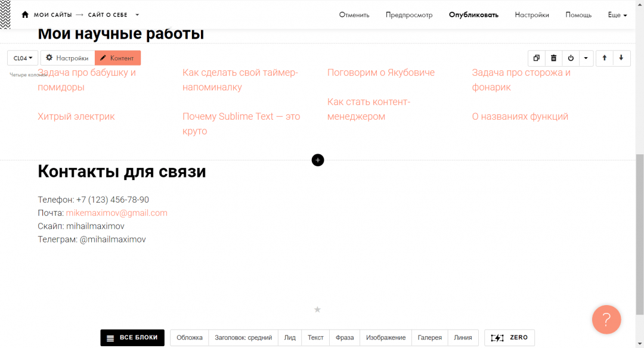Image resolution: width=644 pixels, height=348 pixels.
Task: Click the home icon beside Мои сайты
Action: (25, 15)
